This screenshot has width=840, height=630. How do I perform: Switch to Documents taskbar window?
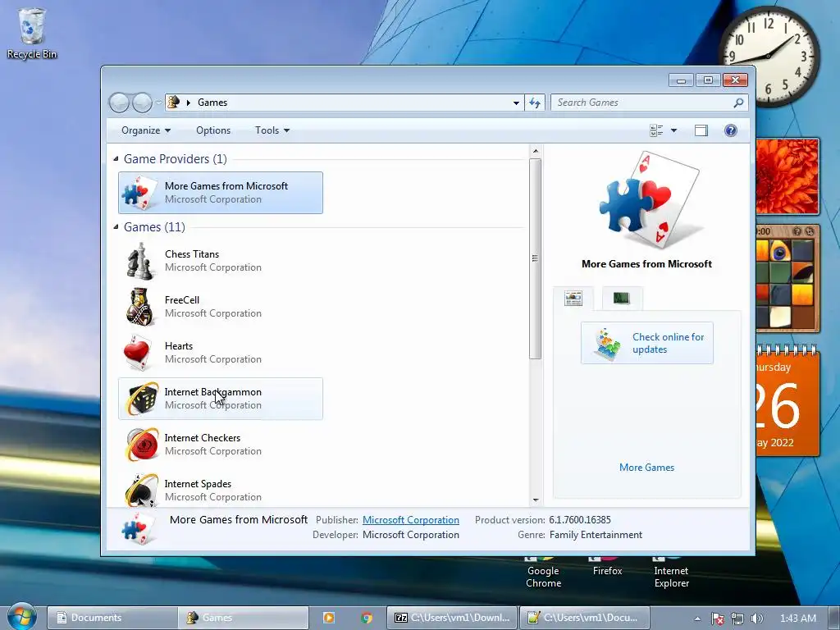(x=112, y=618)
